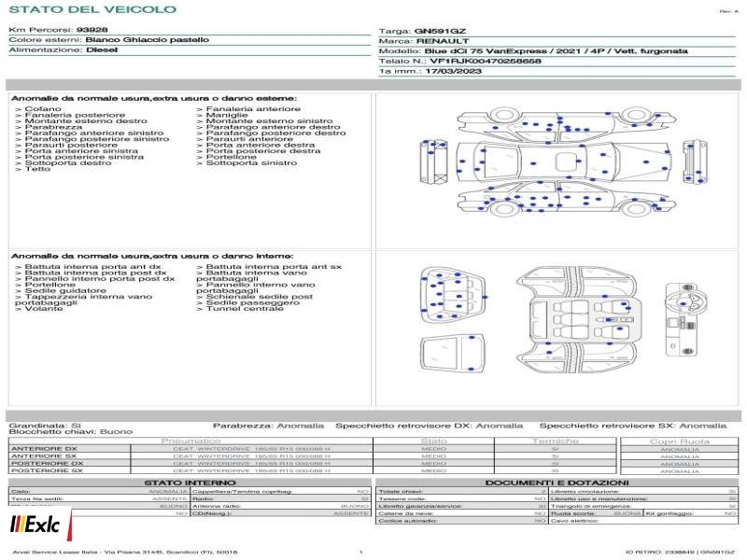The height and width of the screenshot is (560, 747).
Task: Click the 'Copri Ruota' column header
Action: coord(680,441)
